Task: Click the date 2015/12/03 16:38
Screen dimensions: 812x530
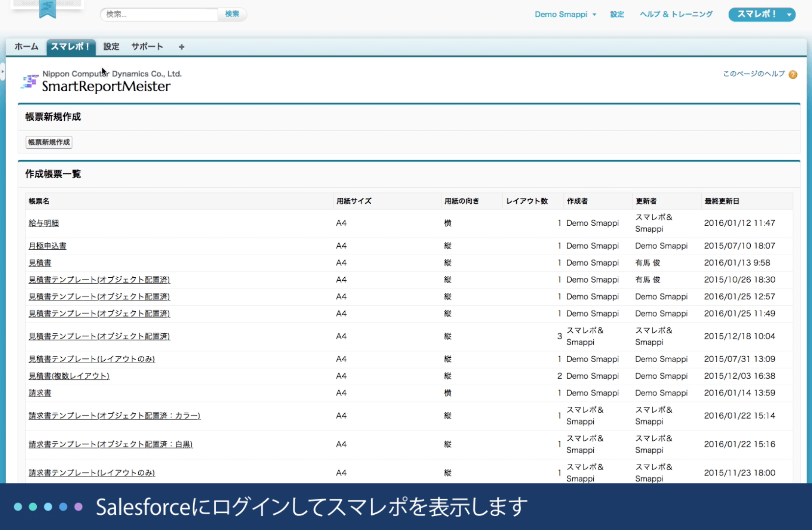Action: point(739,376)
